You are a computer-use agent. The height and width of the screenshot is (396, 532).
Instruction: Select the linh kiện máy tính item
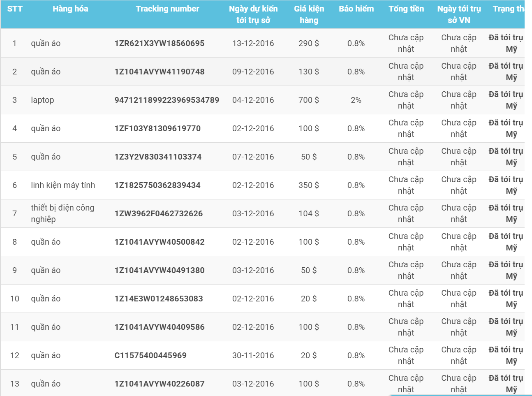[x=63, y=185]
